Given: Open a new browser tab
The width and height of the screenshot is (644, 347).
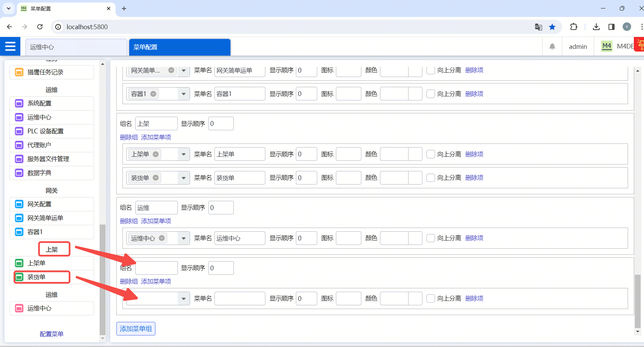Looking at the screenshot, I should coord(124,8).
